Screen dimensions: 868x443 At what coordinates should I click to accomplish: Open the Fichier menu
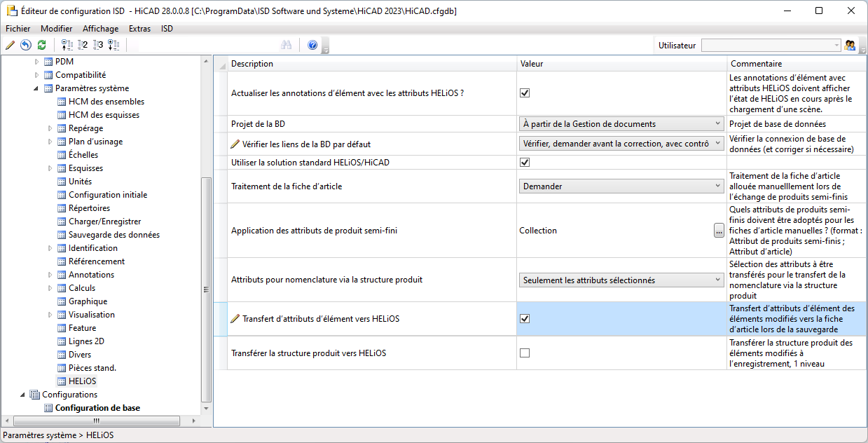coord(18,29)
